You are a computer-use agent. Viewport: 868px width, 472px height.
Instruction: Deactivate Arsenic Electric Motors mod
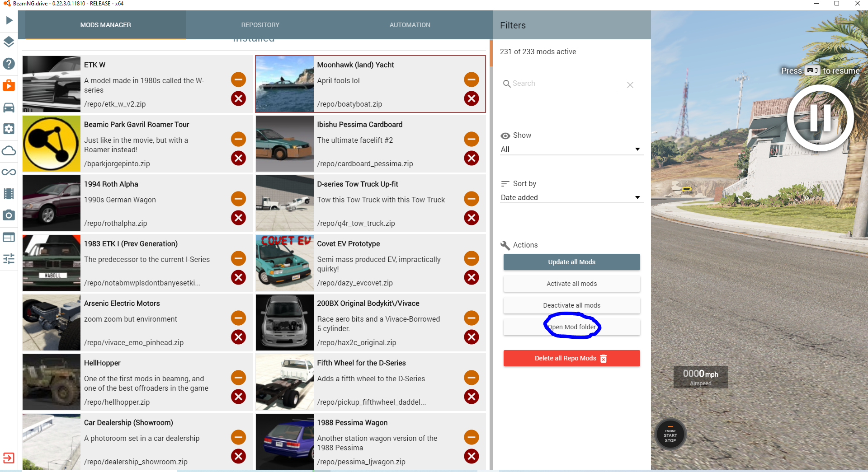coord(238,318)
